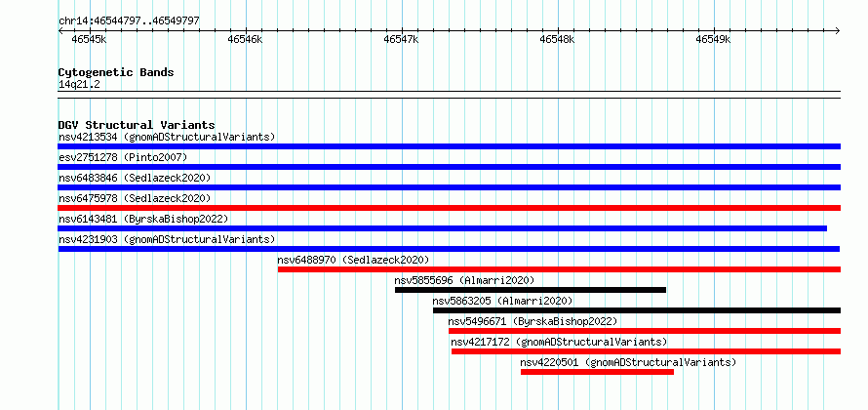Open the nsv4220501 (gnomADStructuralVariants) label

[628, 362]
